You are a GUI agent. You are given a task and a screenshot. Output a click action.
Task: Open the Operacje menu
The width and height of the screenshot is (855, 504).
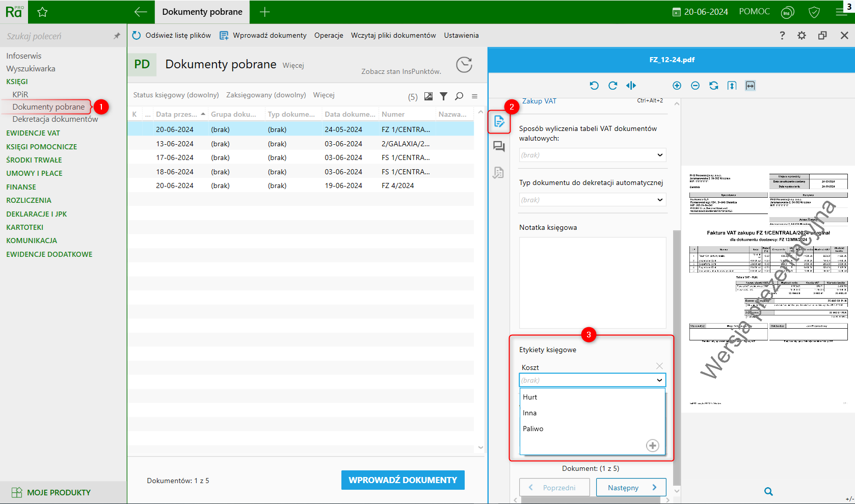click(x=329, y=35)
